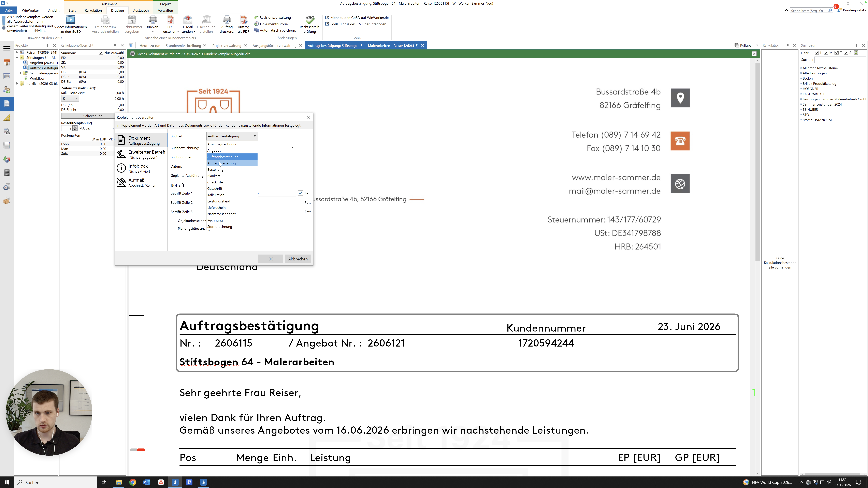
Task: Toggle Nur Auswahl checkbox
Action: coord(101,53)
